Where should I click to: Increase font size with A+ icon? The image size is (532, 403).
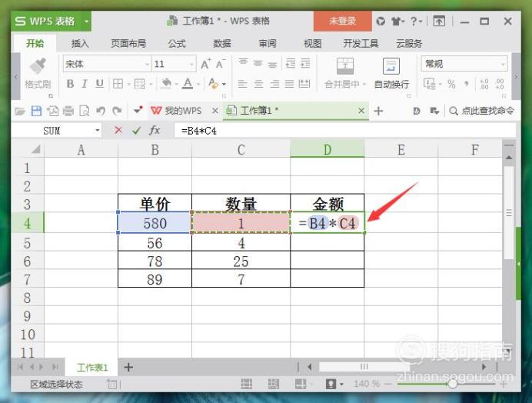[x=205, y=64]
